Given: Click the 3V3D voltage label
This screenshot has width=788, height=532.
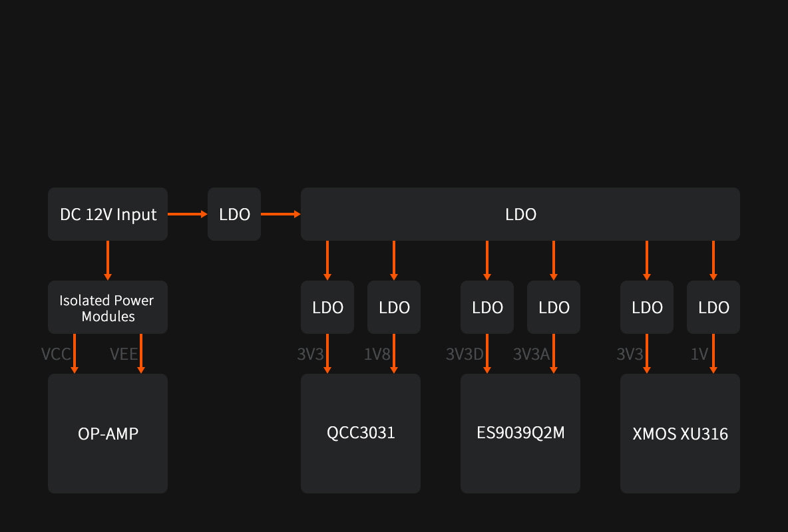Looking at the screenshot, I should point(465,354).
